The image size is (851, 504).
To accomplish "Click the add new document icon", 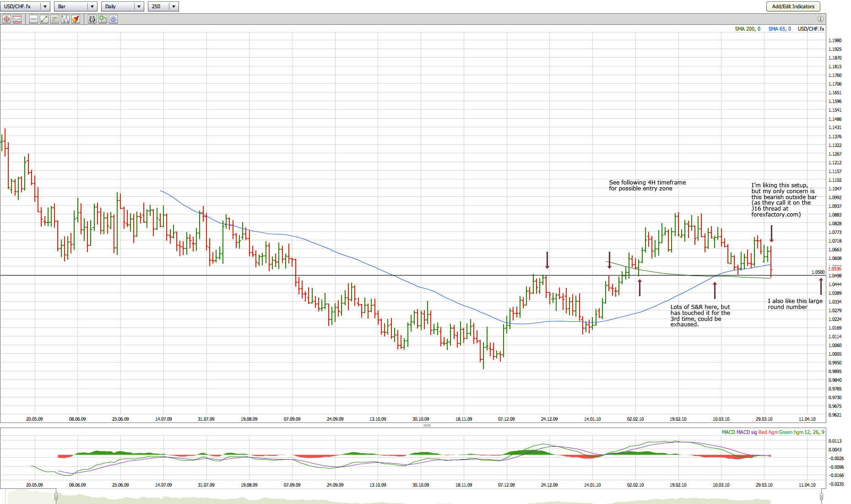I will tap(103, 19).
